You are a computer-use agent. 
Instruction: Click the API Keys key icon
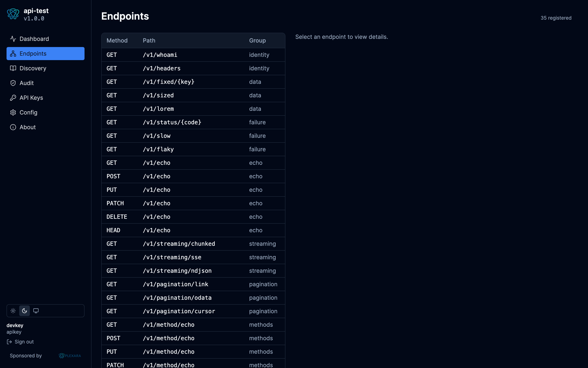coord(13,98)
